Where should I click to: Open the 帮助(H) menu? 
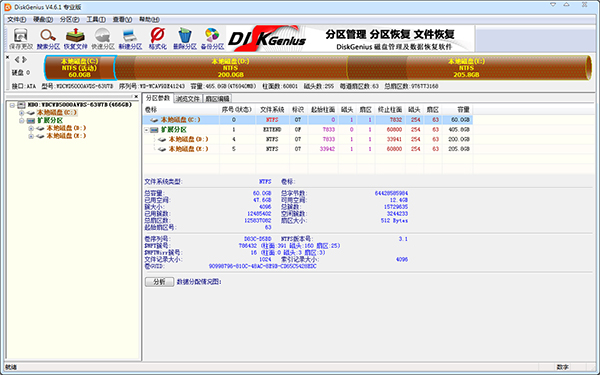149,20
